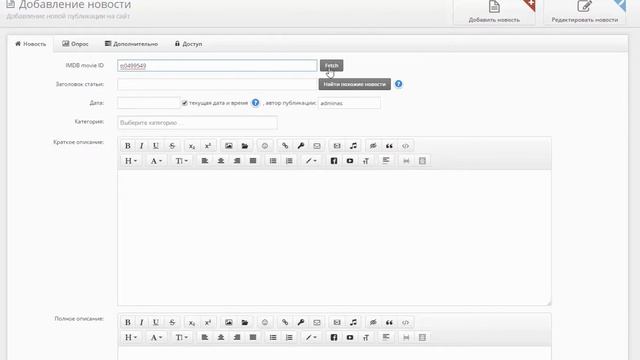Screen dimensions: 640x360
Task: Click the help icon next to find similar news
Action: pos(398,84)
